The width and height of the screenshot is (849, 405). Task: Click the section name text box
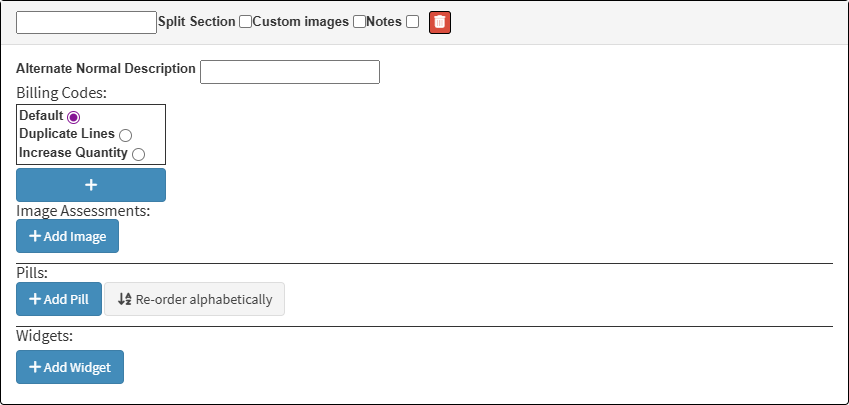(87, 22)
